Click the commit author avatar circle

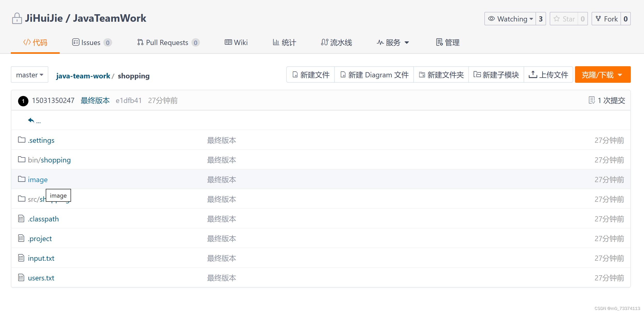[23, 101]
